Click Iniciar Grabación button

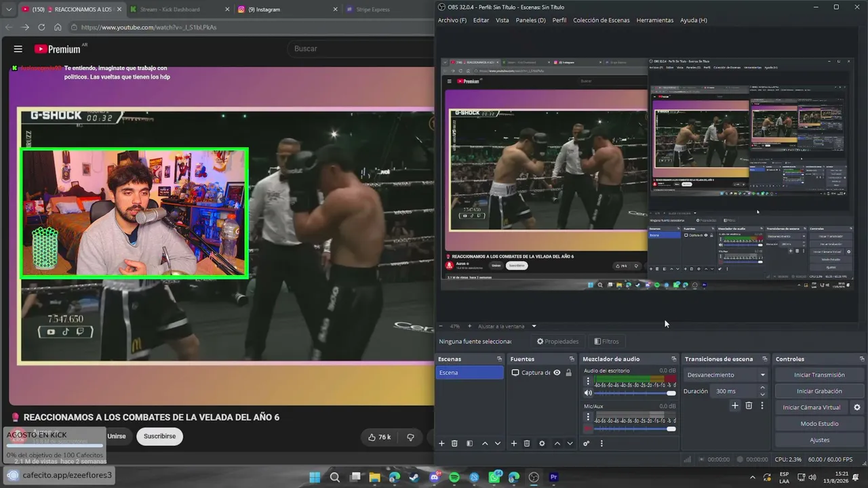click(x=820, y=391)
